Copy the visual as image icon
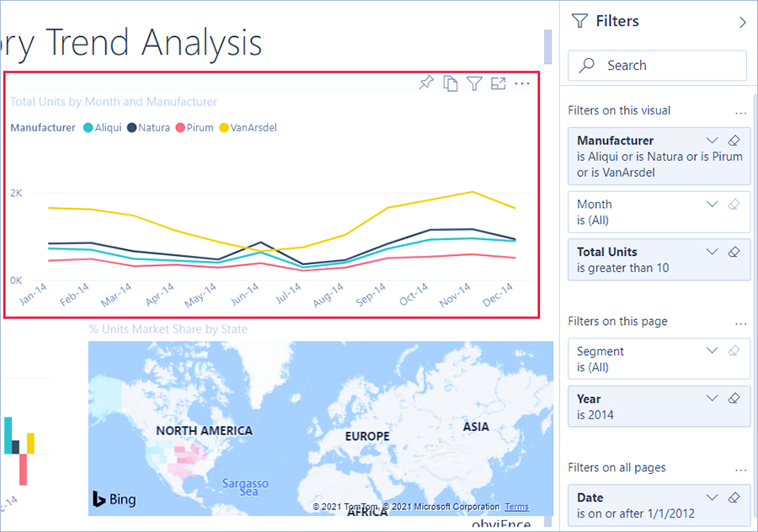Image resolution: width=758 pixels, height=532 pixels. [x=451, y=83]
